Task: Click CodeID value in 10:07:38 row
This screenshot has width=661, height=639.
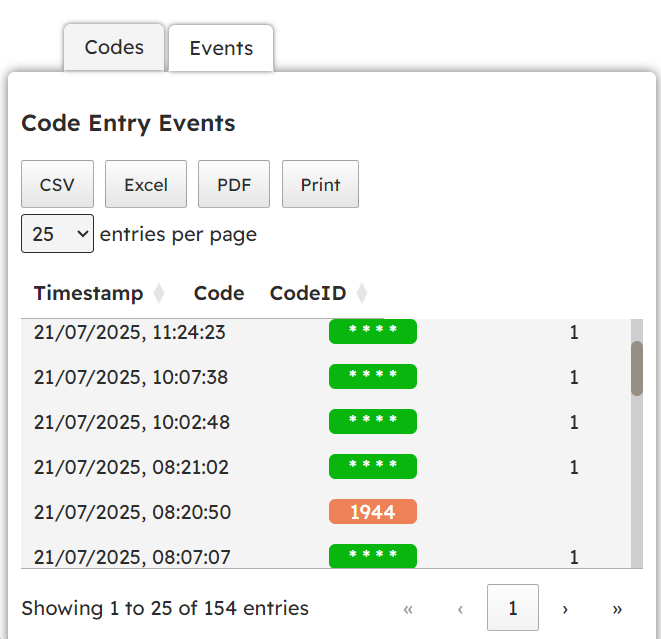Action: point(574,377)
